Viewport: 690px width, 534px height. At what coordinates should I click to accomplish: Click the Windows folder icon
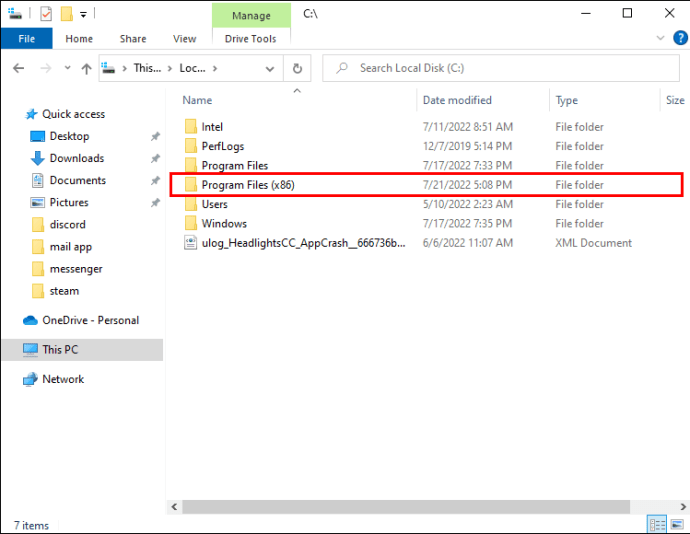pos(191,223)
